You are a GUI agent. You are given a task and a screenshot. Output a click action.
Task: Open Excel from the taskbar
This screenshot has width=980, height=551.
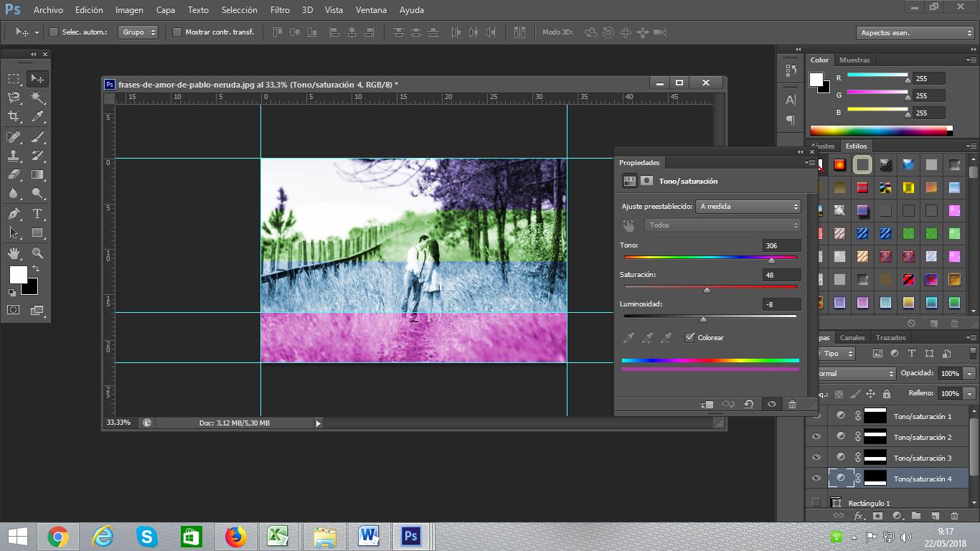pyautogui.click(x=278, y=537)
